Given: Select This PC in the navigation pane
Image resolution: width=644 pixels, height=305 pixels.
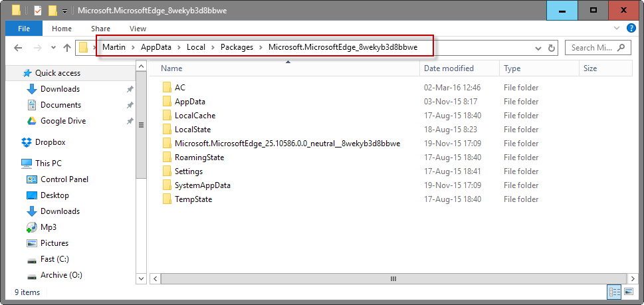Looking at the screenshot, I should point(48,163).
